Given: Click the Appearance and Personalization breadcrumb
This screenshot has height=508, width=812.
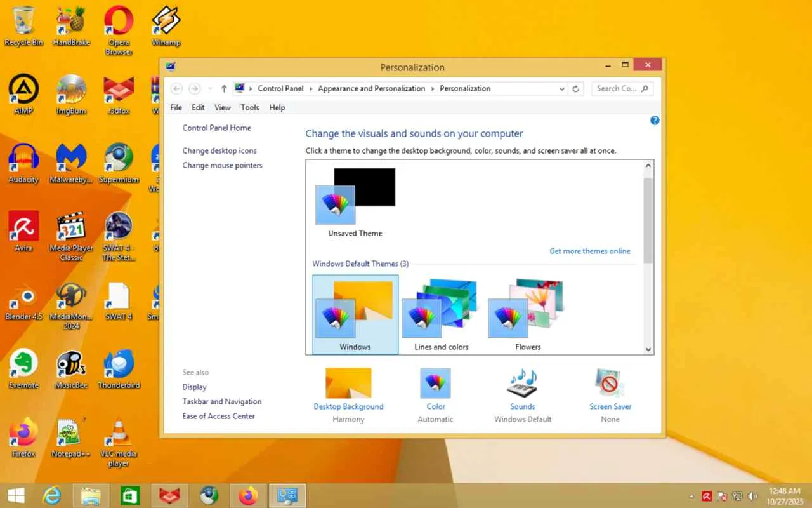Looking at the screenshot, I should (372, 89).
